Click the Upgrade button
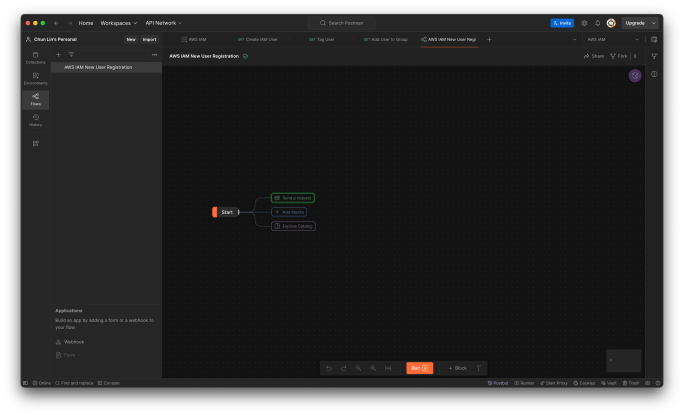 point(635,23)
